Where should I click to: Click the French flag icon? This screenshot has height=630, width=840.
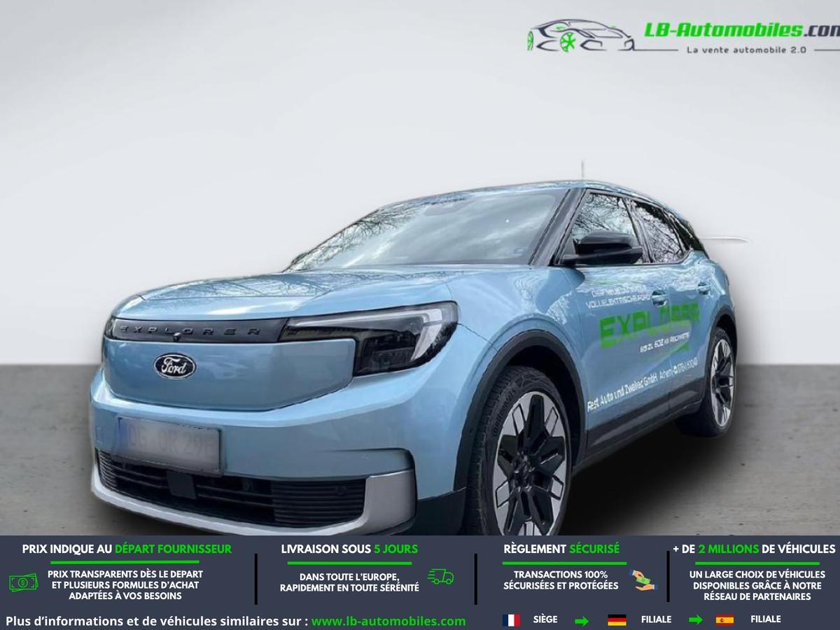[x=511, y=620]
